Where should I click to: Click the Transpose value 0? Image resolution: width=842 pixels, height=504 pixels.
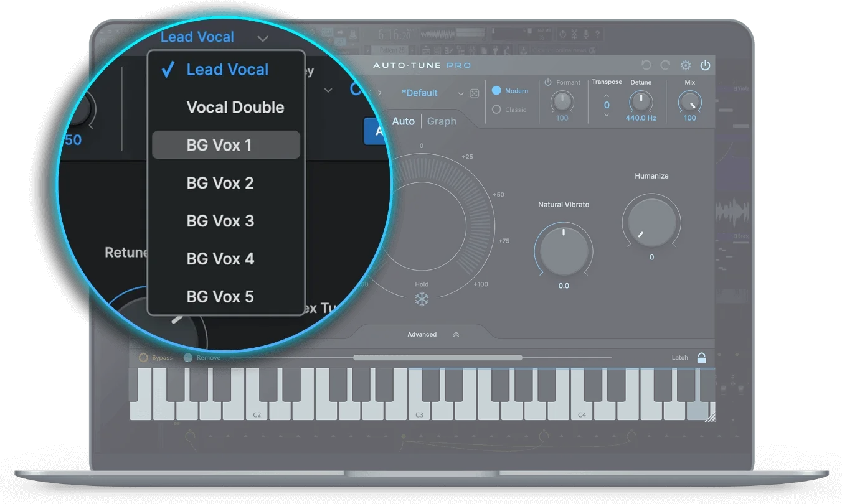pos(607,105)
